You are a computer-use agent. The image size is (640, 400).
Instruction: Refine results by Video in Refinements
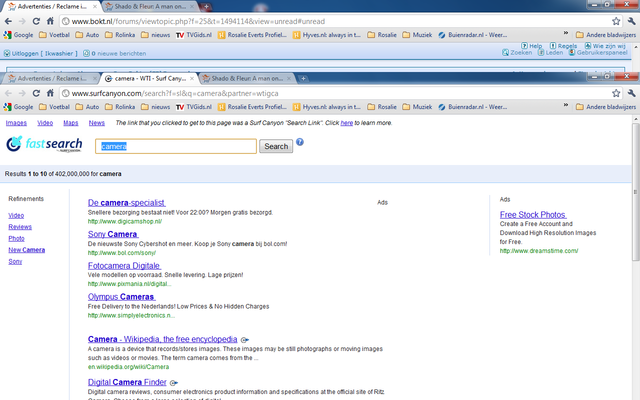tap(16, 216)
